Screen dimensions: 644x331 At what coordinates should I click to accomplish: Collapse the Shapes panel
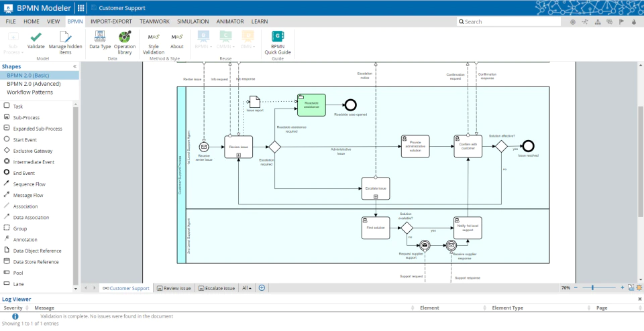[74, 66]
